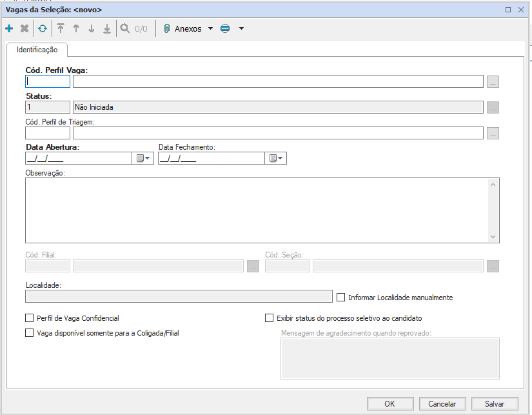Click the magnifier search icon in toolbar
The width and height of the screenshot is (532, 415).
point(124,29)
